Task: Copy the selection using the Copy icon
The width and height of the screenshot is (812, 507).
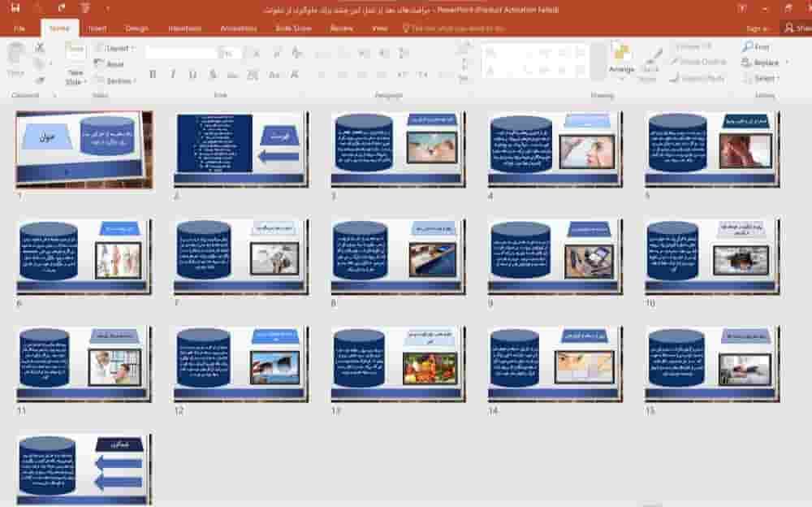Action: [x=39, y=63]
